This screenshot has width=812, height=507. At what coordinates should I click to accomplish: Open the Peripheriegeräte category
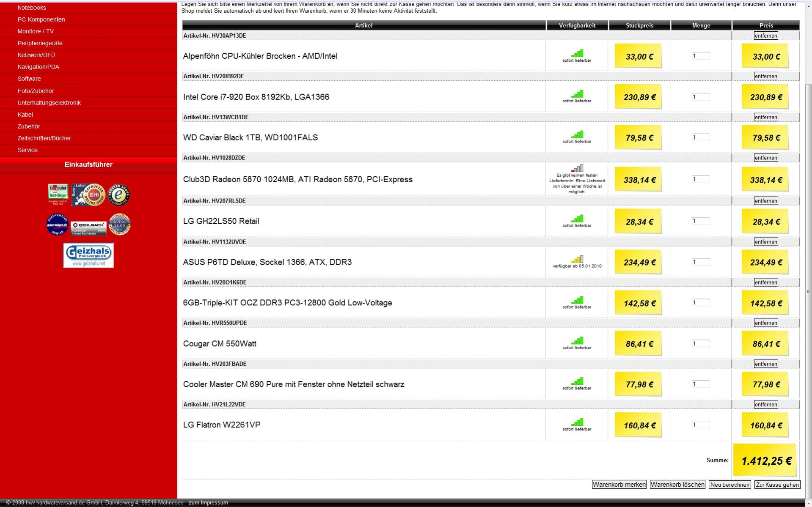pos(40,43)
